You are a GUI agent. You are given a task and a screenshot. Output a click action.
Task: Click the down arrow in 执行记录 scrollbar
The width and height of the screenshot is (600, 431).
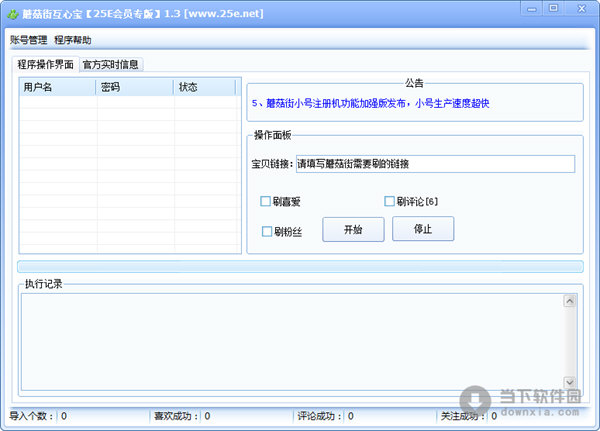569,382
